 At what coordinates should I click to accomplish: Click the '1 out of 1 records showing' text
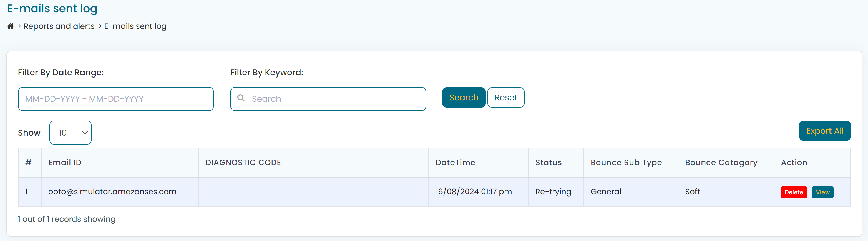(66, 219)
